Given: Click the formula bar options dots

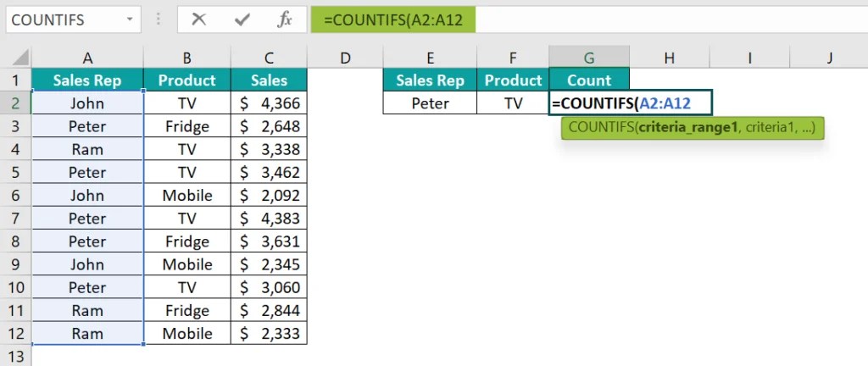Looking at the screenshot, I should (159, 19).
